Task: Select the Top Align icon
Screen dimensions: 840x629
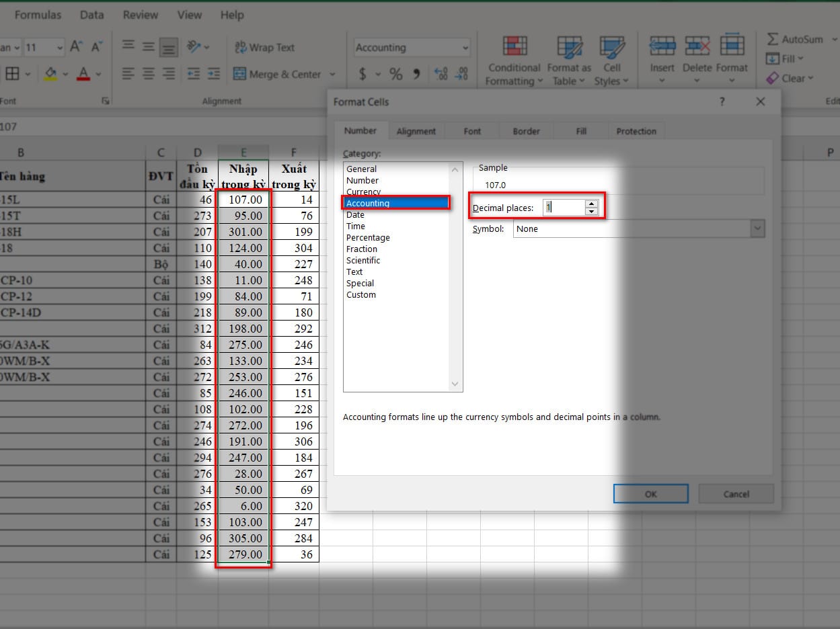Action: click(x=128, y=46)
